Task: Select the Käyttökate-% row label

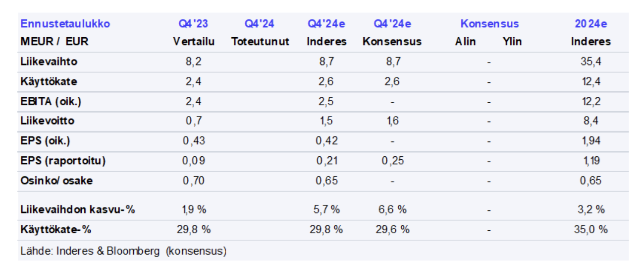Action: [x=56, y=229]
